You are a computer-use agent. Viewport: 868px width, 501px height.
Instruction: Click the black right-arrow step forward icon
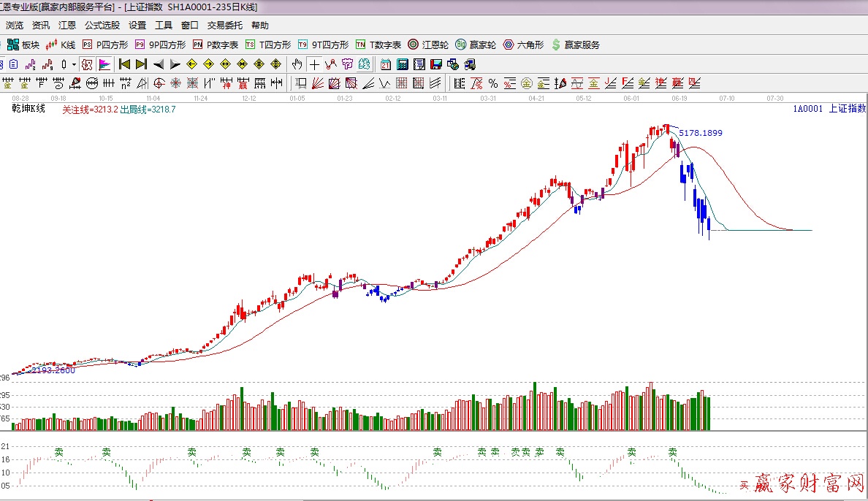[175, 64]
